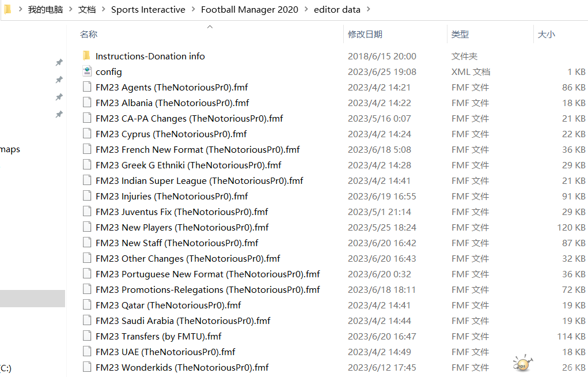Click the FM23 UAE file icon
This screenshot has height=377, width=588.
point(87,352)
